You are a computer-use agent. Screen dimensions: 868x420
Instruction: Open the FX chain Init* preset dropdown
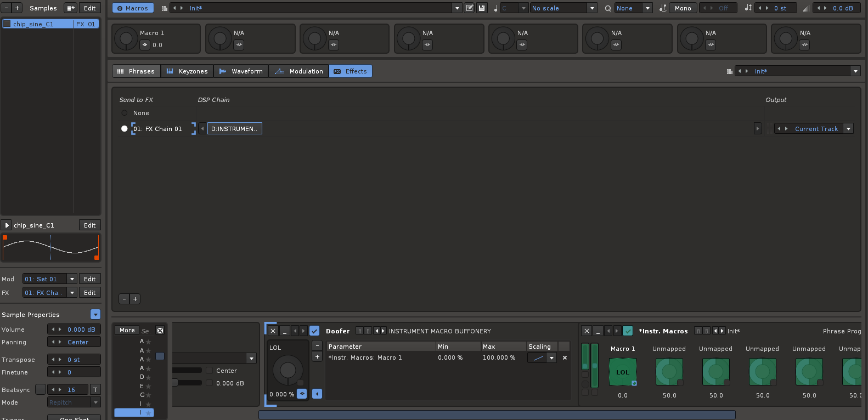(x=855, y=71)
